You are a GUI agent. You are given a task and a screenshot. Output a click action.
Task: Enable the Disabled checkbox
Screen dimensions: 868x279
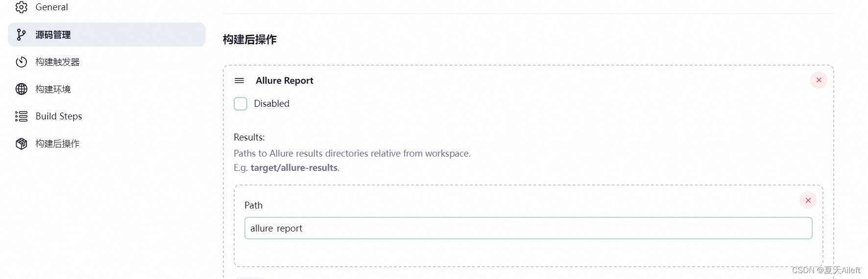[x=241, y=104]
